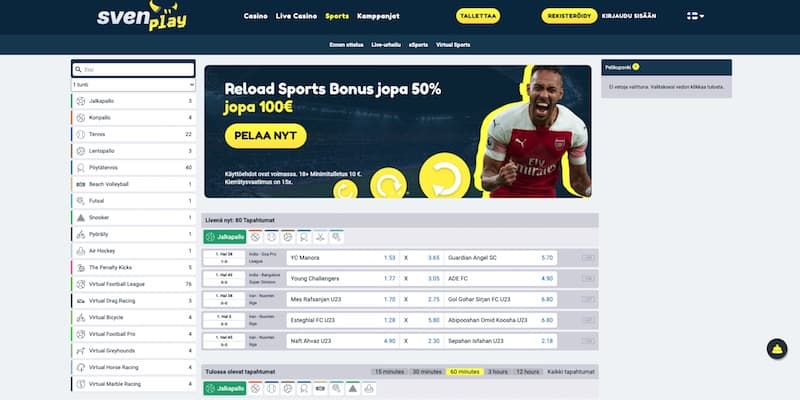Toggle the 60 minutes time filter
The height and width of the screenshot is (400, 800).
point(465,372)
